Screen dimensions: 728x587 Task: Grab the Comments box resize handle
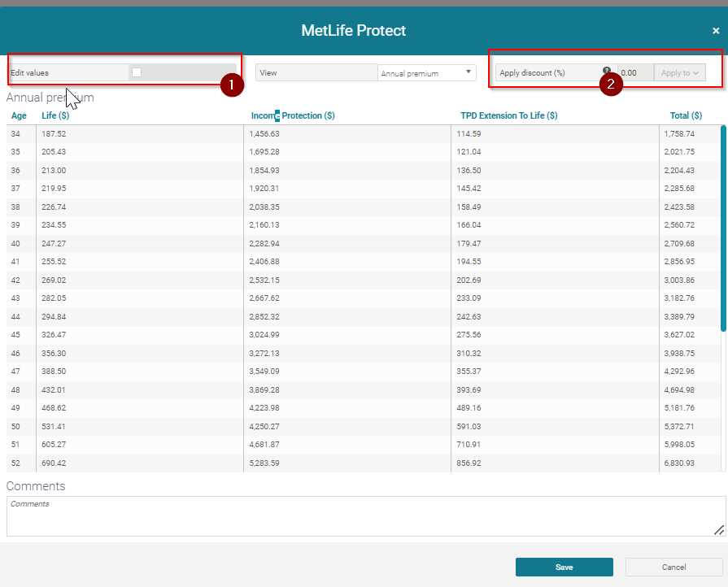719,530
